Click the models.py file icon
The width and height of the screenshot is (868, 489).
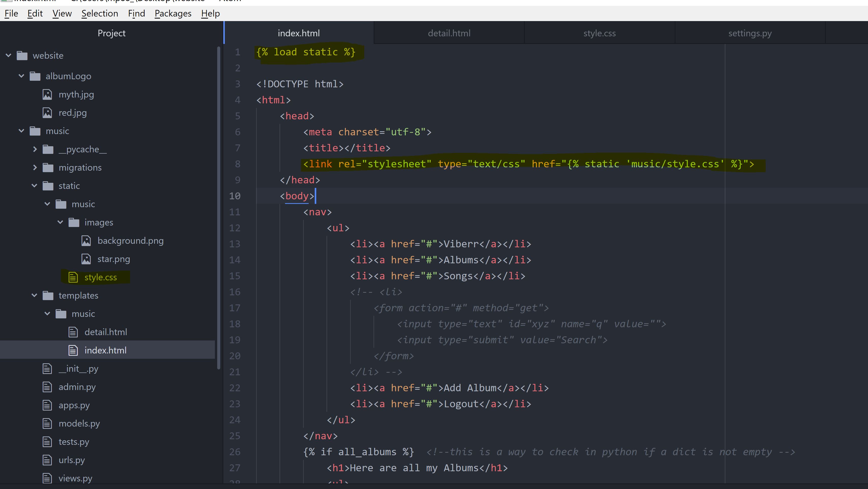click(x=47, y=423)
